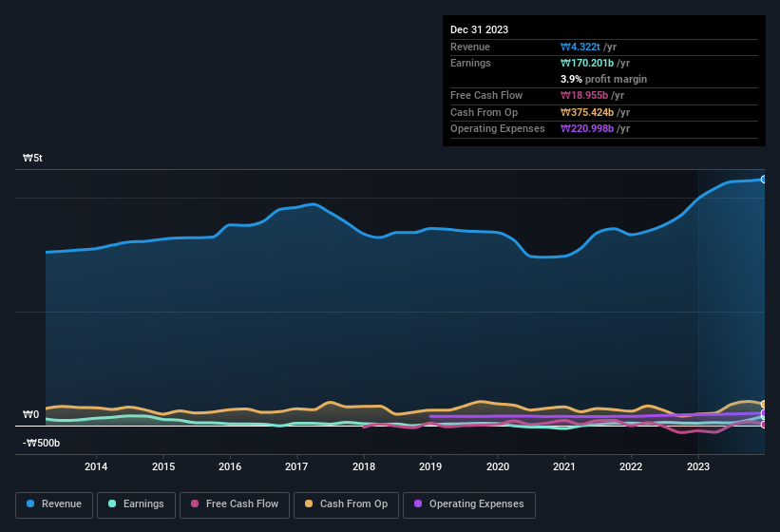780x532 pixels.
Task: Click the 3.9% profit margin text
Action: coord(603,79)
